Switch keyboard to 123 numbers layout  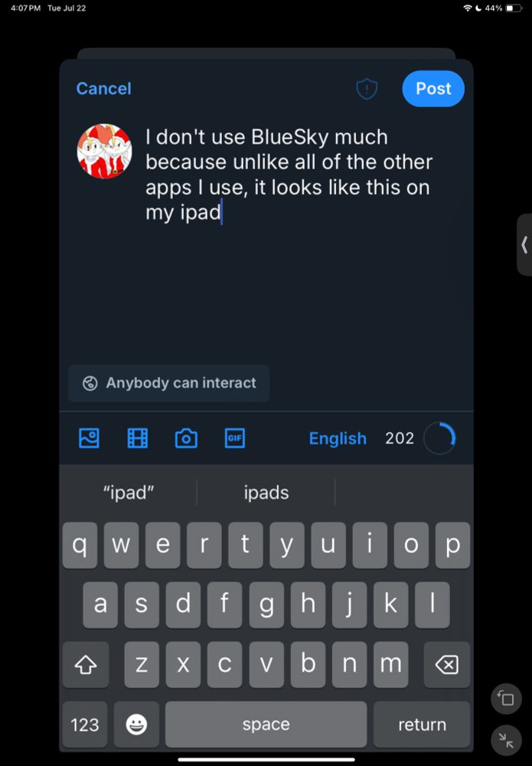(x=85, y=724)
